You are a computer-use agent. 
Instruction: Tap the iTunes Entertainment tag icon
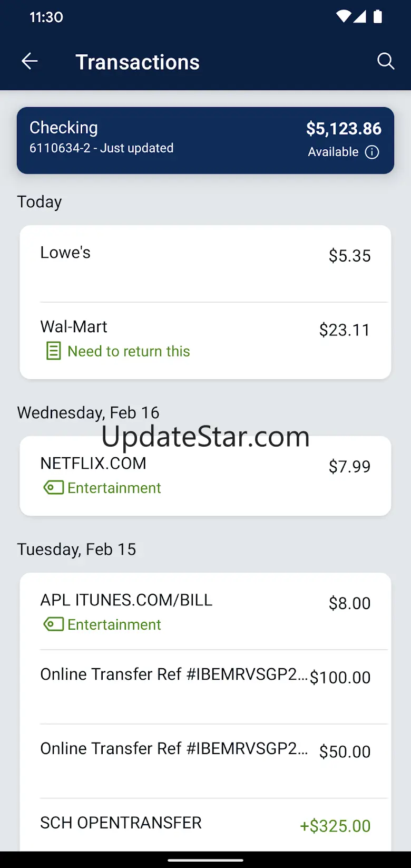click(x=53, y=624)
